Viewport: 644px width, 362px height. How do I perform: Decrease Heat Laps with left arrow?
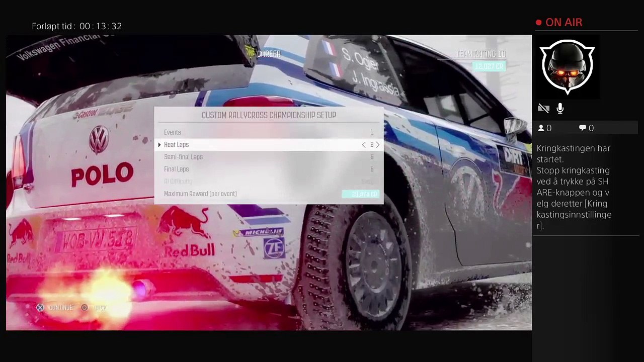point(364,145)
